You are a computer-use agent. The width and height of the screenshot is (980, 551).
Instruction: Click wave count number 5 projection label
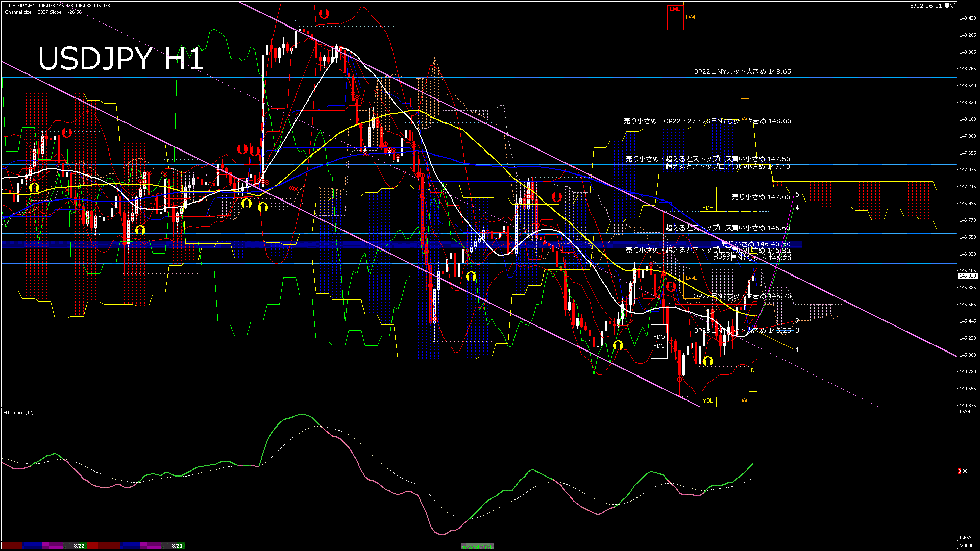pyautogui.click(x=797, y=194)
